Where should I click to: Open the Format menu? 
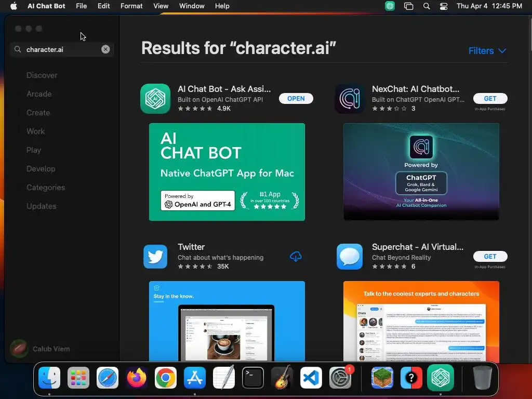pyautogui.click(x=131, y=6)
